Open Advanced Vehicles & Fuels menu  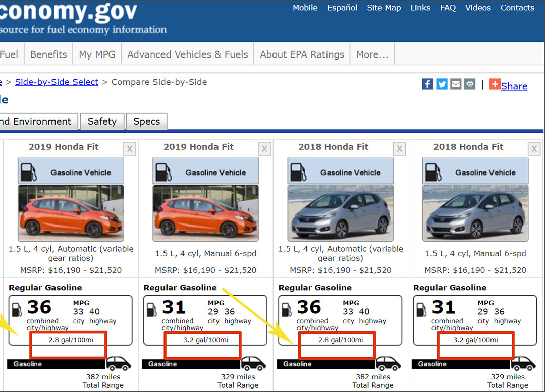click(187, 54)
